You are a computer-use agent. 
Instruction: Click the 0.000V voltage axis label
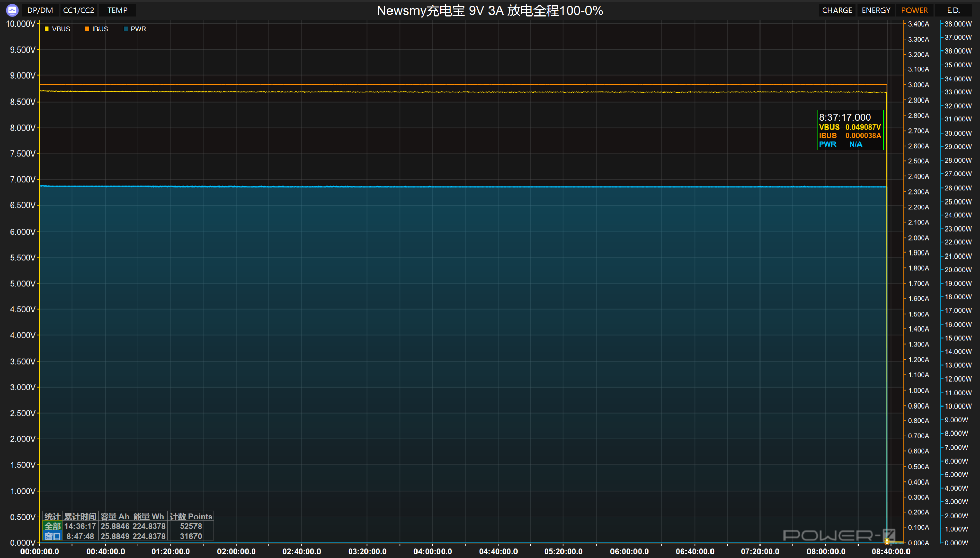tap(23, 543)
